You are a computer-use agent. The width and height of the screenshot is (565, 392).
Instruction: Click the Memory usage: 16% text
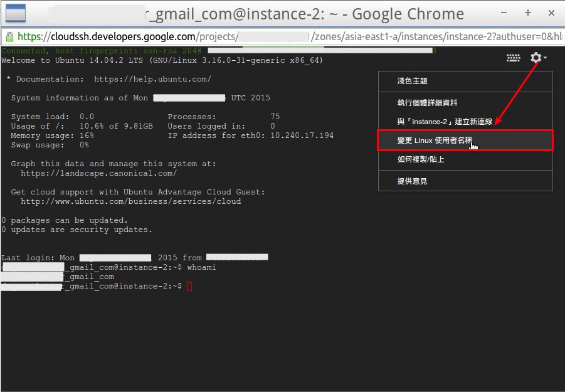[x=52, y=136]
